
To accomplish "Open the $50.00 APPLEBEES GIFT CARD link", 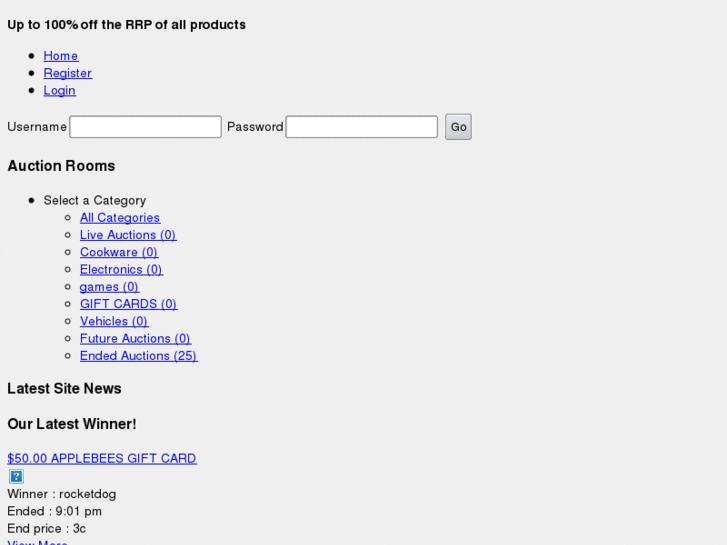I will 101,458.
